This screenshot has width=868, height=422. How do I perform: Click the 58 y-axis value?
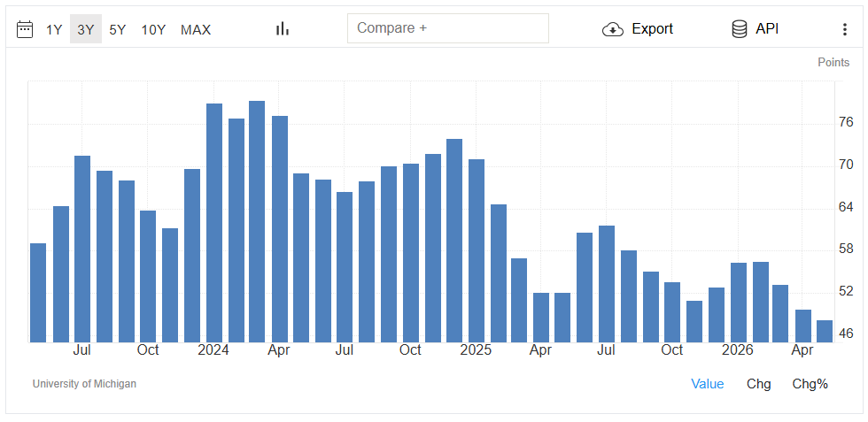click(845, 249)
